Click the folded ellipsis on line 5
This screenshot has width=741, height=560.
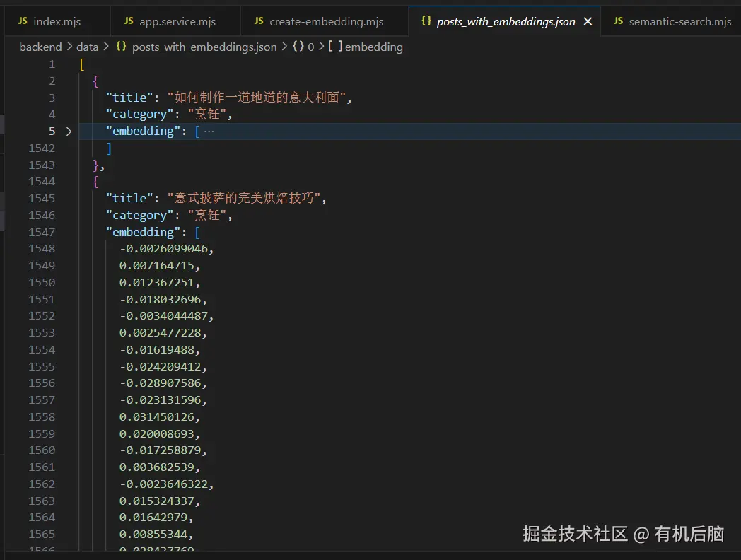[x=209, y=132]
